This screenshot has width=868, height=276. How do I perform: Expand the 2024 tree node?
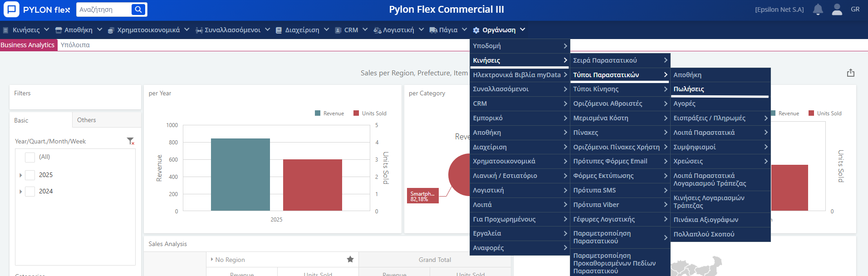pyautogui.click(x=20, y=192)
